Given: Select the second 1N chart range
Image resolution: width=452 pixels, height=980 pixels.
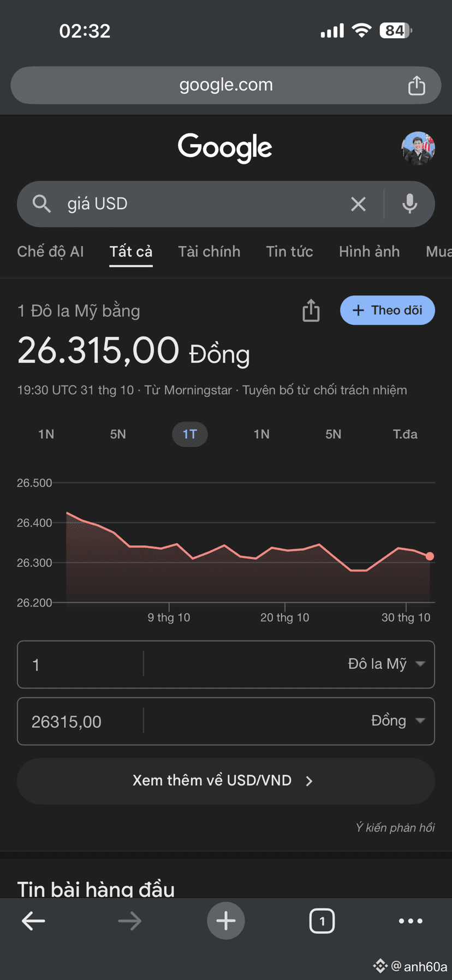Looking at the screenshot, I should pyautogui.click(x=261, y=434).
